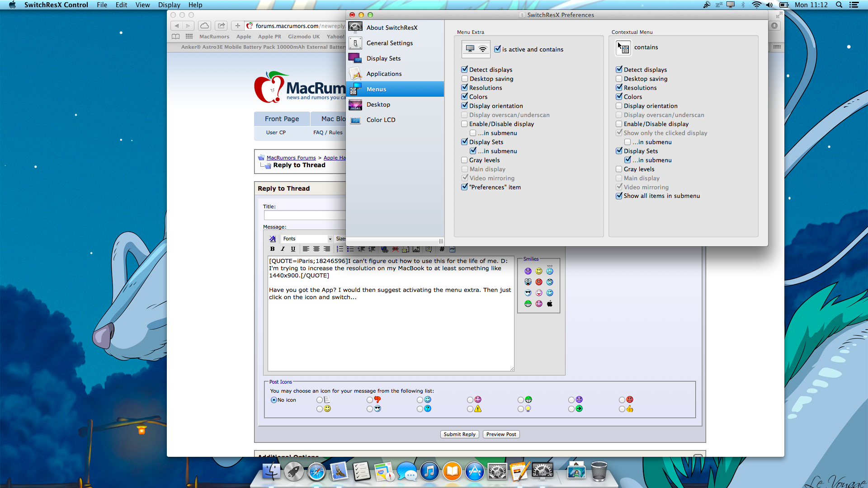Select the 'No icon' post icon radio
The width and height of the screenshot is (868, 488).
click(x=274, y=400)
